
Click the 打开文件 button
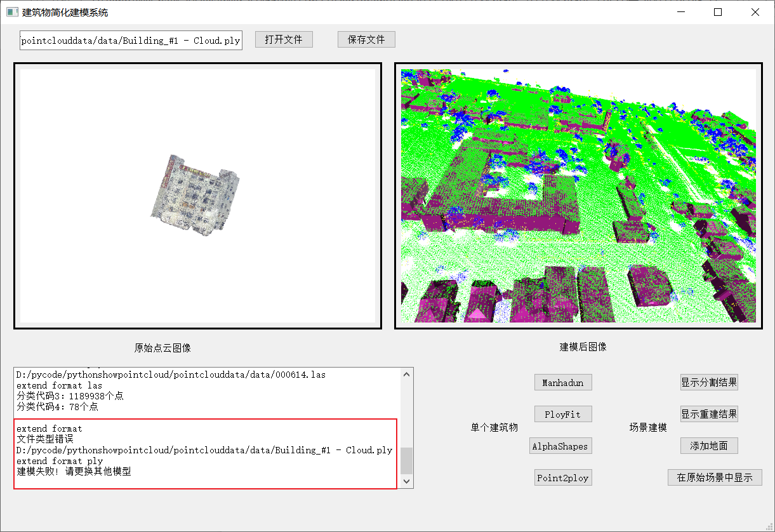pos(284,39)
